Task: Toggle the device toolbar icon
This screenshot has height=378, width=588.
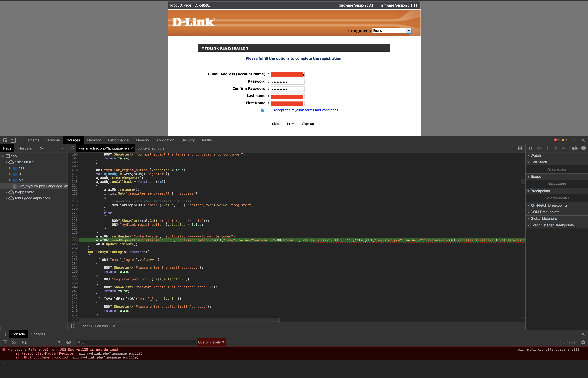Action: pyautogui.click(x=13, y=140)
